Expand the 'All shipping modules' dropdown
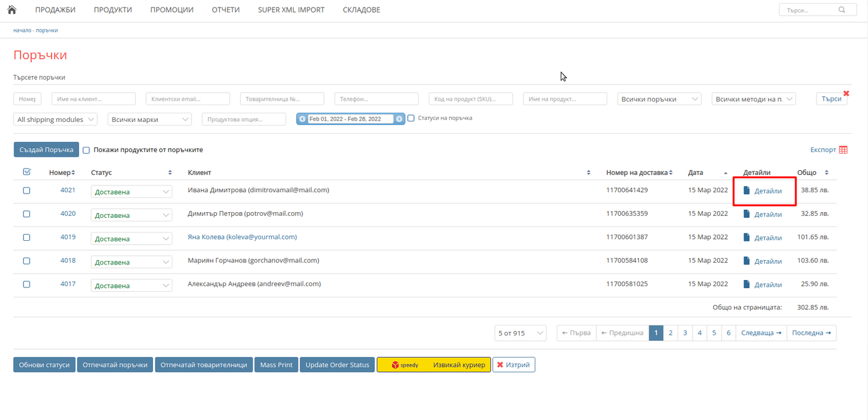This screenshot has width=868, height=420. [x=55, y=119]
